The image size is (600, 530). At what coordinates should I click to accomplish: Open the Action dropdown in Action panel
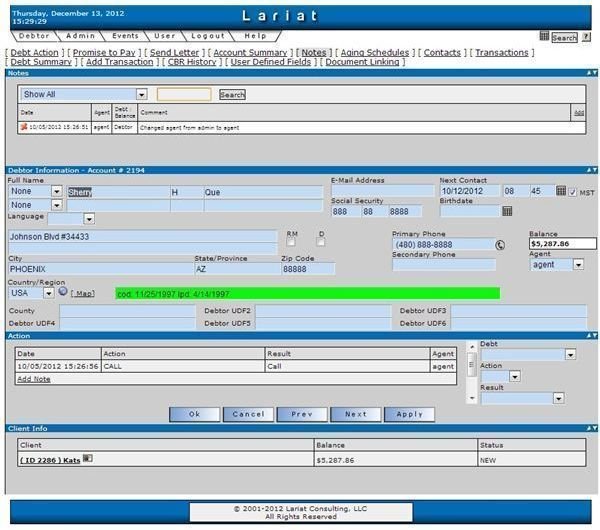515,377
